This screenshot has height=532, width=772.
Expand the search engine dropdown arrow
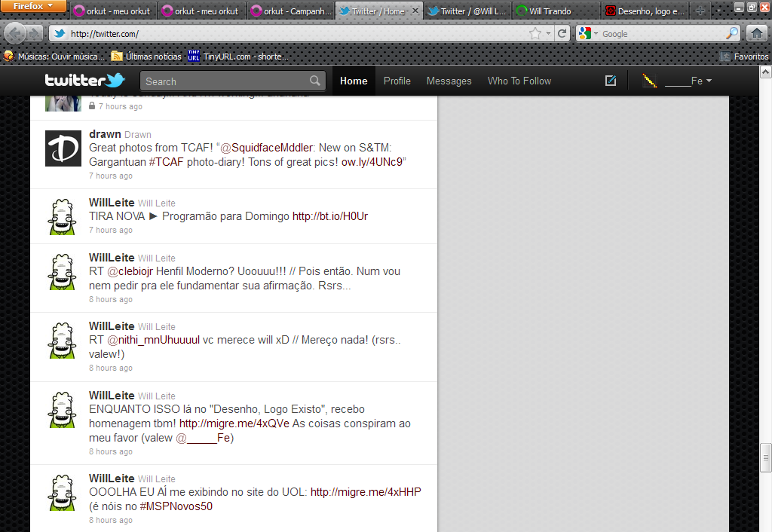596,33
